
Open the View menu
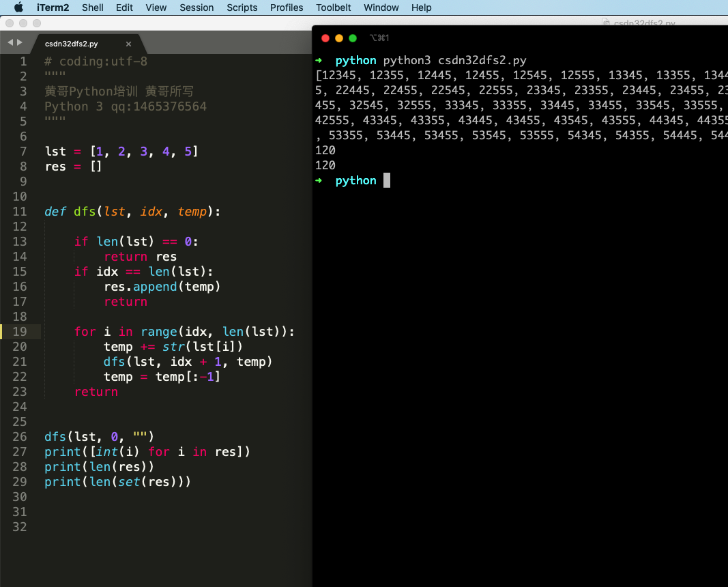[x=156, y=8]
